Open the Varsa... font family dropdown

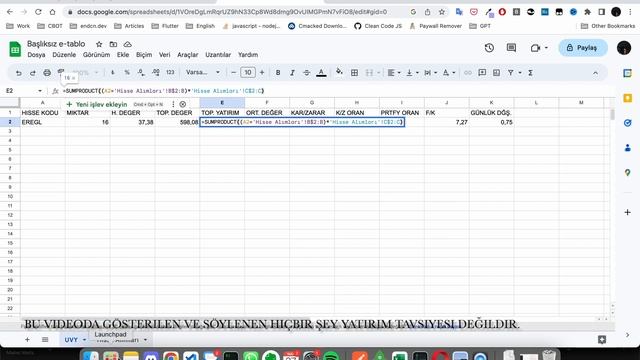point(203,72)
